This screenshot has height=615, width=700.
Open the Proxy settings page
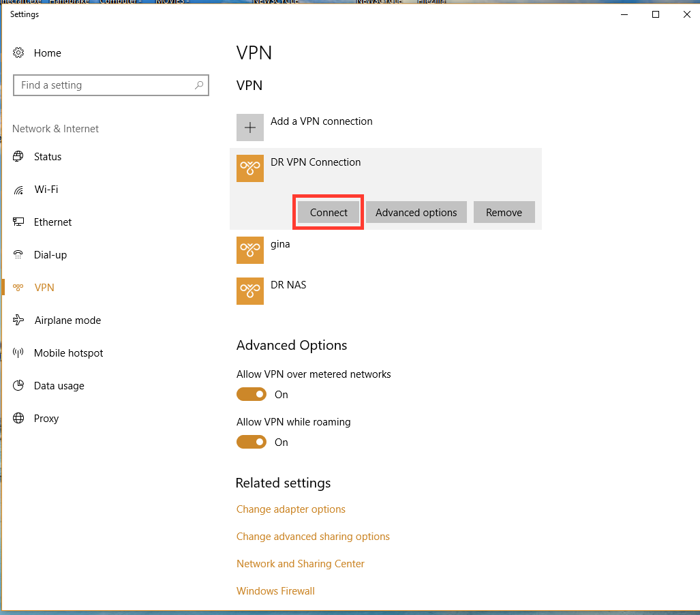(x=46, y=419)
